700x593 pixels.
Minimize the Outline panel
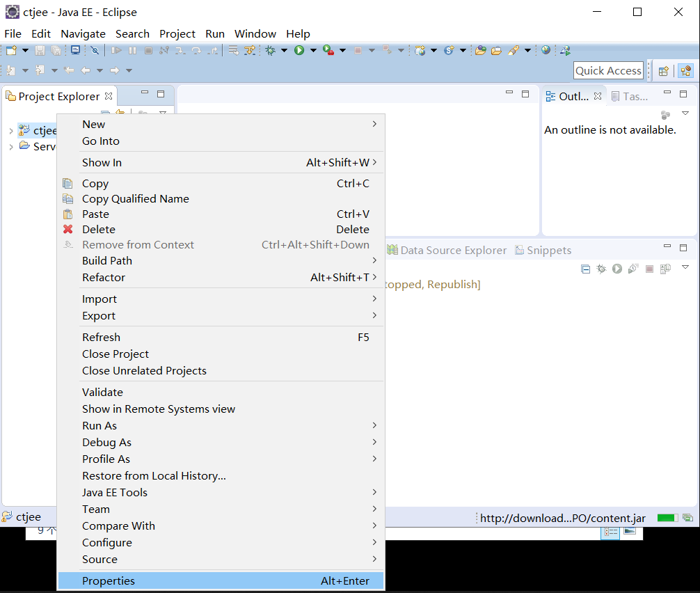(x=667, y=93)
